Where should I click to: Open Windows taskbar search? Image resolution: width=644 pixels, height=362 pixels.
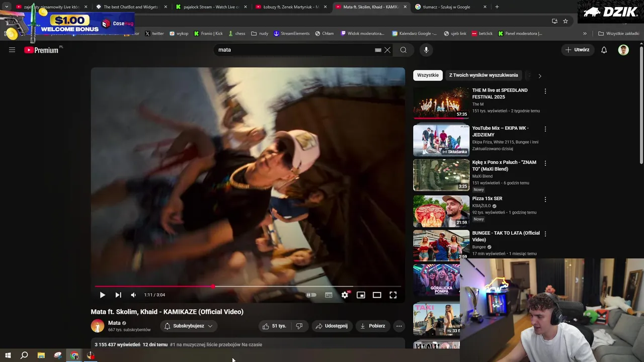(x=24, y=355)
